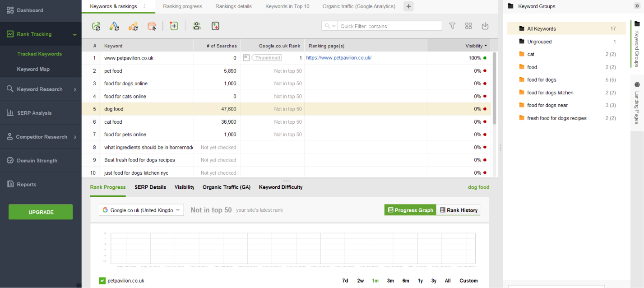The width and height of the screenshot is (644, 288).
Task: Click the keyword table vertical scrollbar
Action: (x=494, y=88)
